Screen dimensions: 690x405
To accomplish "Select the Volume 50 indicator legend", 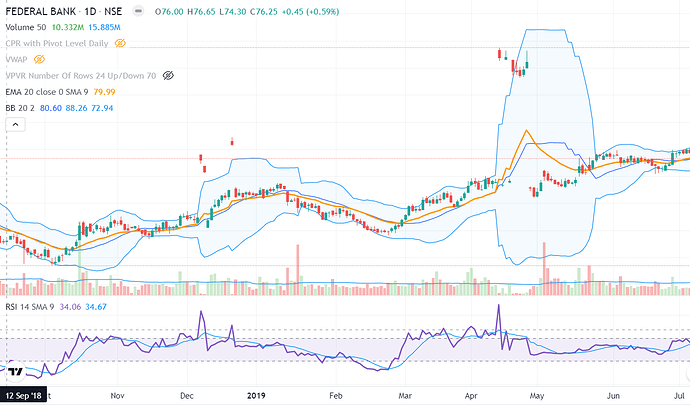I will 26,27.
